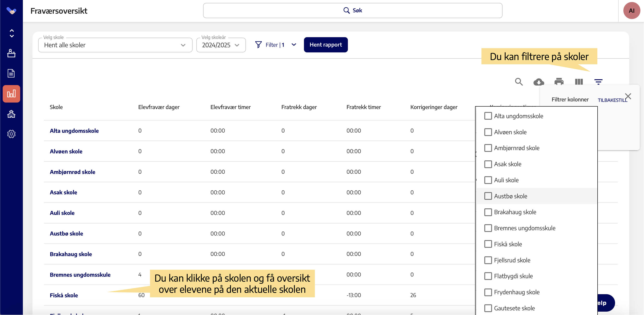644x315 pixels.
Task: Open the settings gear in sidebar
Action: (x=11, y=134)
